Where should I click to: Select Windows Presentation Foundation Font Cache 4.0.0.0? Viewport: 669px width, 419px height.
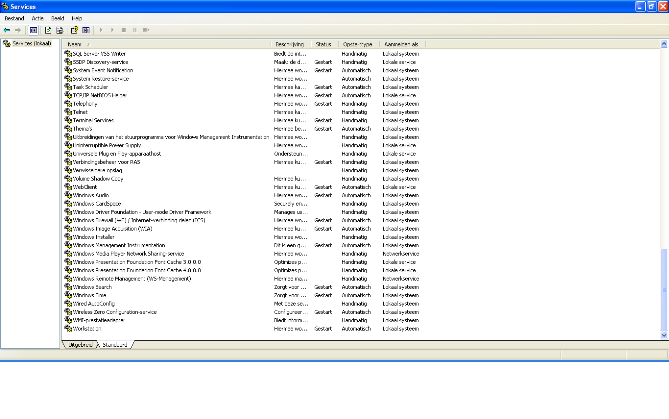(x=137, y=270)
